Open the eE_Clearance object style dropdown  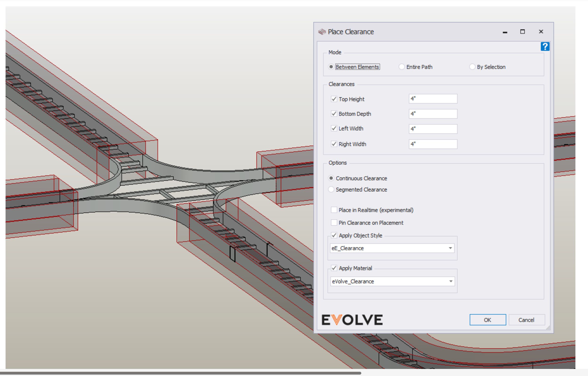pos(451,248)
